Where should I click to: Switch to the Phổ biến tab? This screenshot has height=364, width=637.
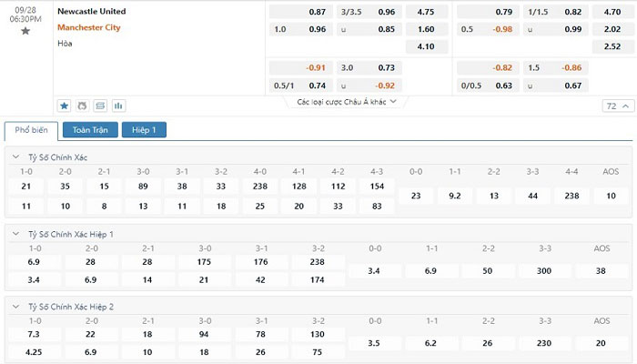pos(31,130)
